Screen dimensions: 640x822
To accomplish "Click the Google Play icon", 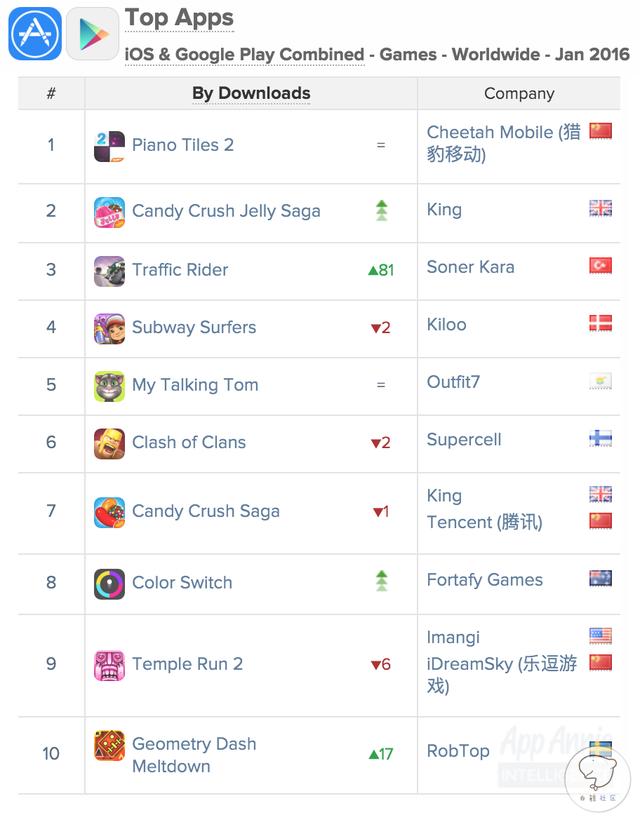I will click(92, 34).
